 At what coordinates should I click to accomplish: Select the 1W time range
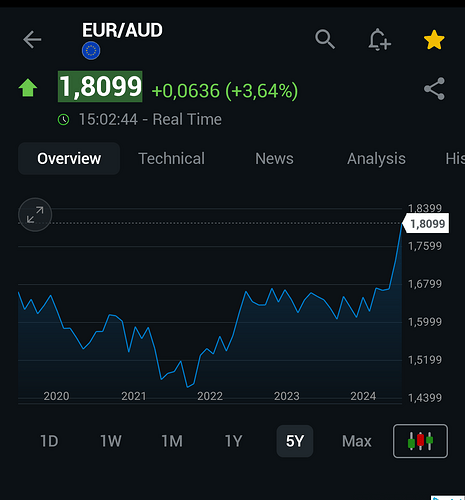tap(111, 441)
